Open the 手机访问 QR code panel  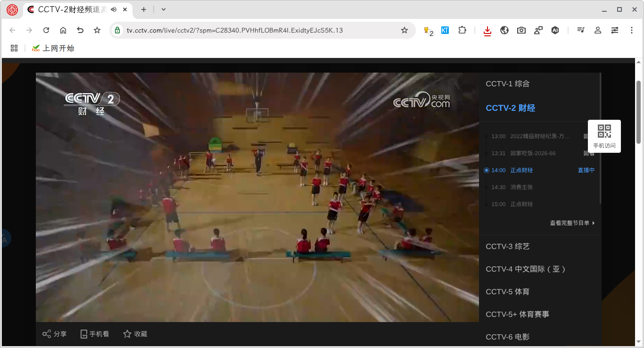604,136
